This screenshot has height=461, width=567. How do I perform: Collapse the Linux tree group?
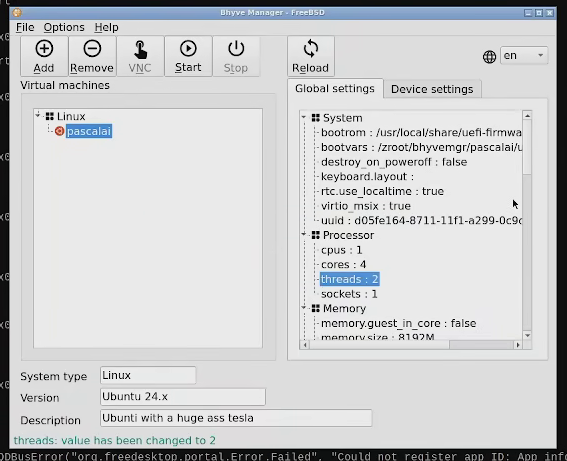38,115
